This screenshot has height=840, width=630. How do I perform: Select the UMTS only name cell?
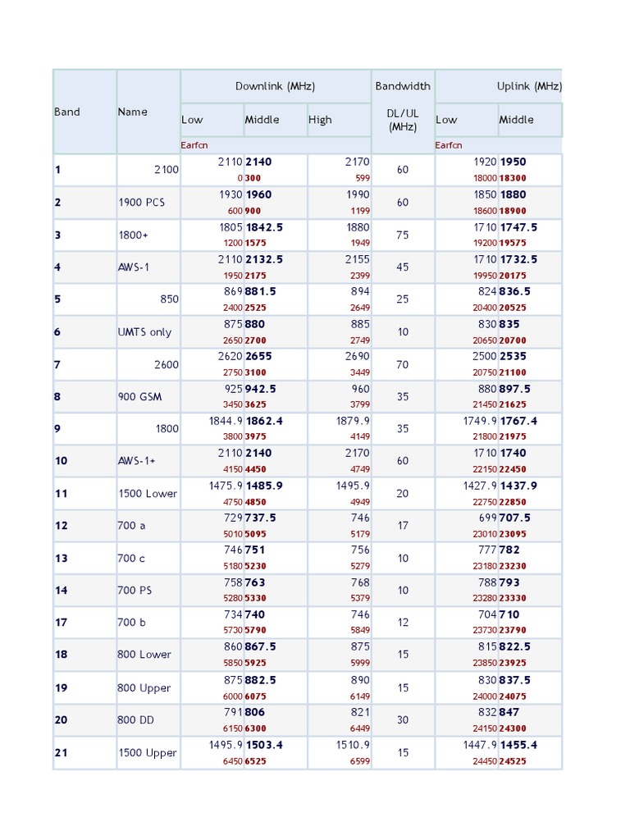pos(144,332)
